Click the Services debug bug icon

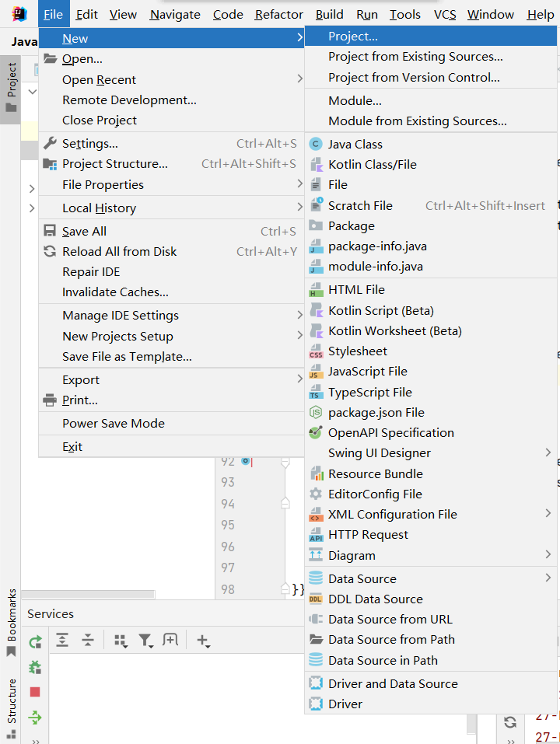coord(35,667)
